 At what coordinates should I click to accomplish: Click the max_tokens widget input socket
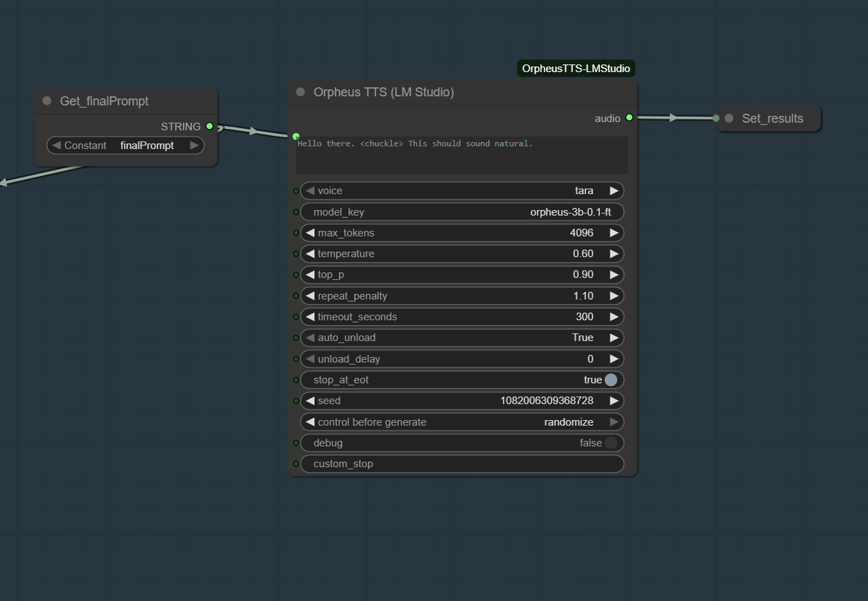click(x=296, y=233)
